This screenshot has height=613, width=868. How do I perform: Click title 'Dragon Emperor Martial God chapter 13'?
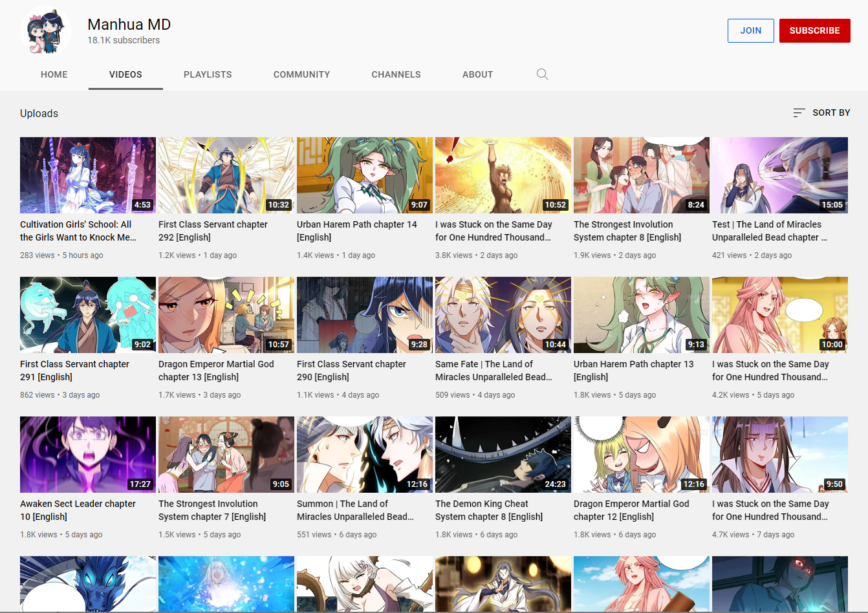[216, 371]
